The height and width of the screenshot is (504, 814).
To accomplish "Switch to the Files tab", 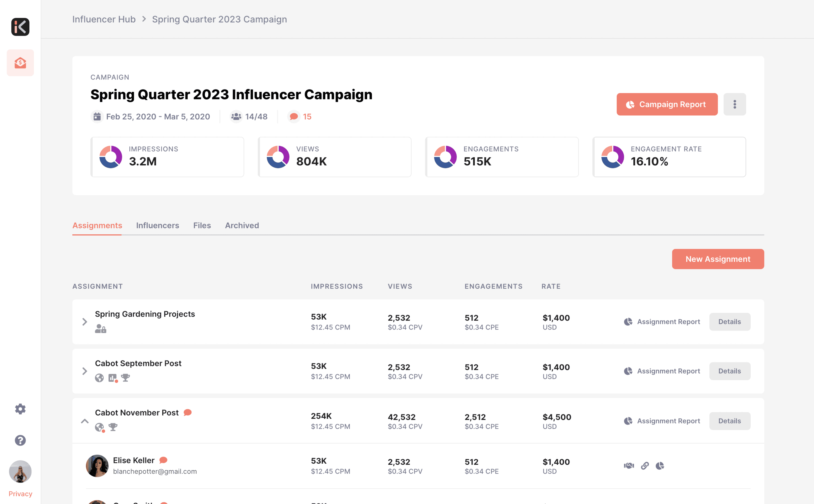I will (x=202, y=226).
